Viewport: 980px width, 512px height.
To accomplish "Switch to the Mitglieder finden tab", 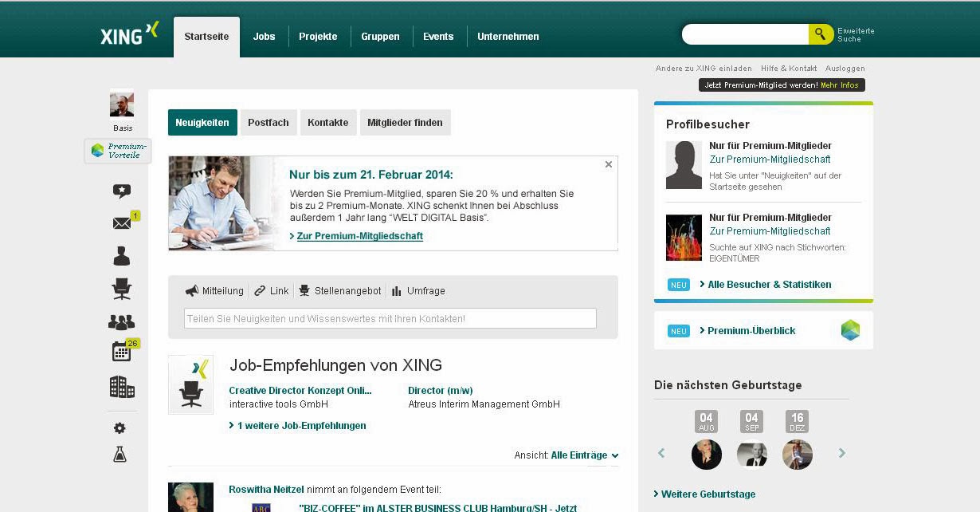I will (x=405, y=123).
